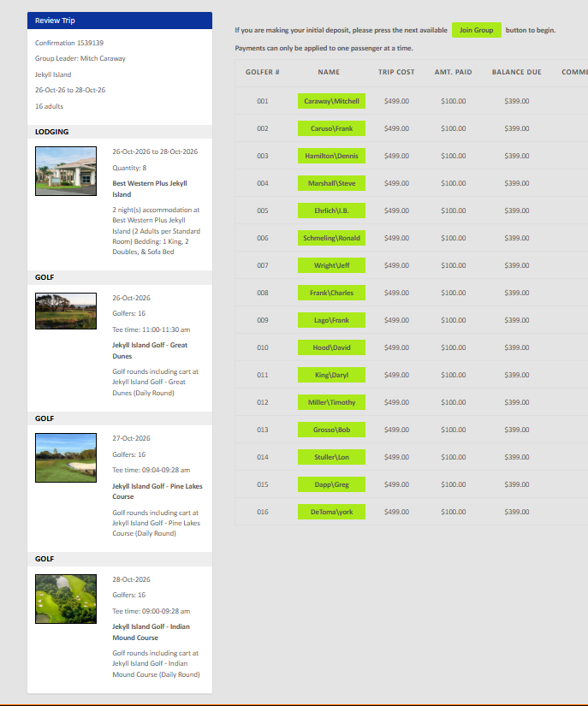Click the Indian Mound Course aerial image
588x706 pixels.
[x=66, y=599]
